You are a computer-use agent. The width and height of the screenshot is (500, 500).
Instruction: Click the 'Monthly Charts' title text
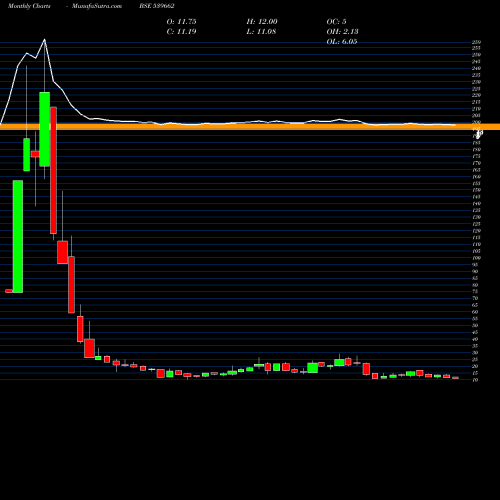pos(29,6)
